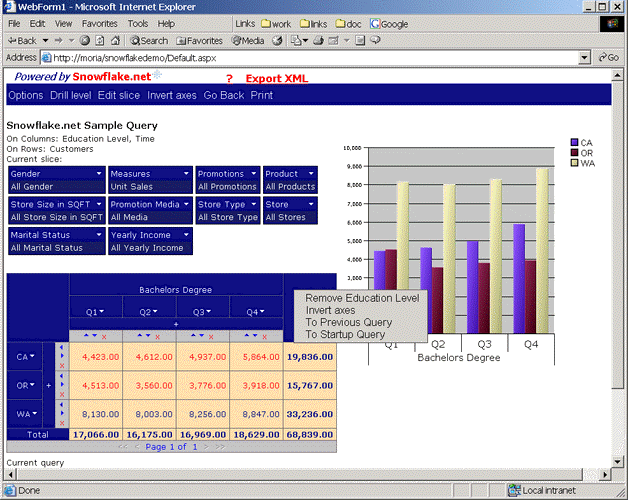The height and width of the screenshot is (500, 628).
Task: Open the Product slice dropdown
Action: (x=311, y=173)
